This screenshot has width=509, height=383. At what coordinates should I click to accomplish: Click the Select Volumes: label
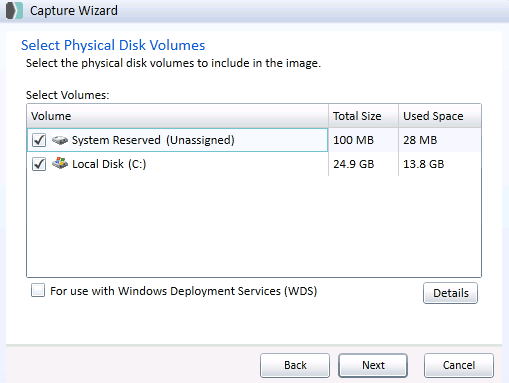[x=68, y=95]
